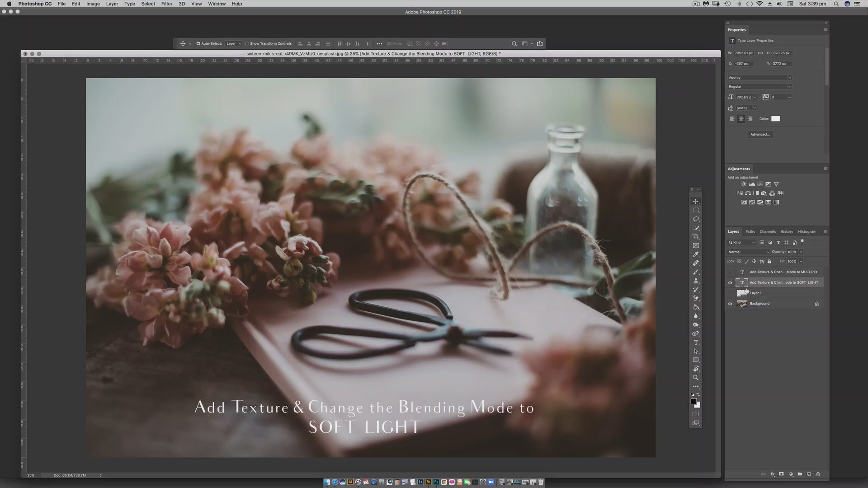Enable Show Transform Controls checkbox
This screenshot has width=868, height=488.
point(247,44)
